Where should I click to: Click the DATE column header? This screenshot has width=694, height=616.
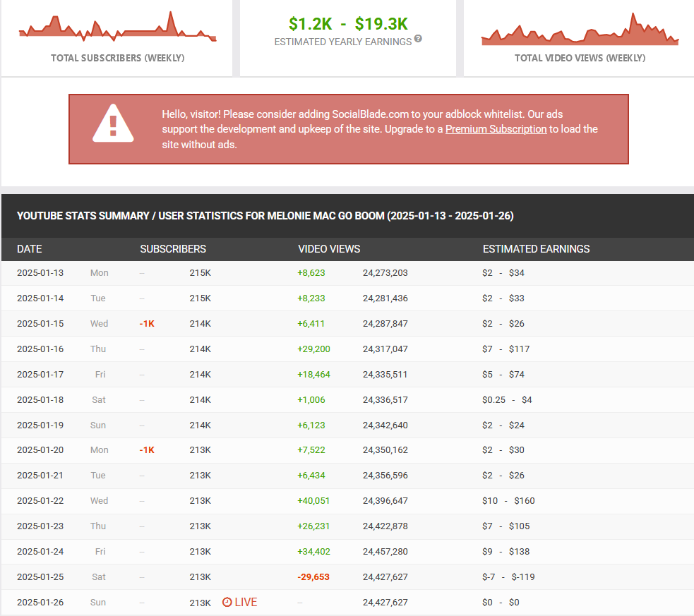pyautogui.click(x=29, y=249)
